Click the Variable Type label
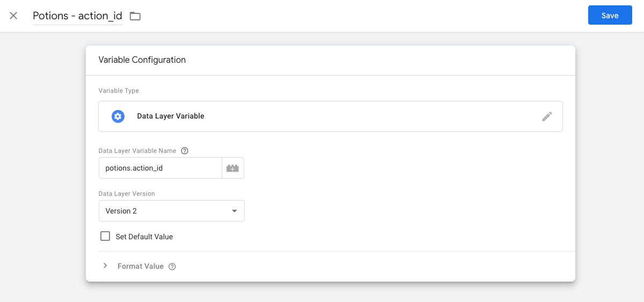Image resolution: width=644 pixels, height=302 pixels. (x=119, y=91)
